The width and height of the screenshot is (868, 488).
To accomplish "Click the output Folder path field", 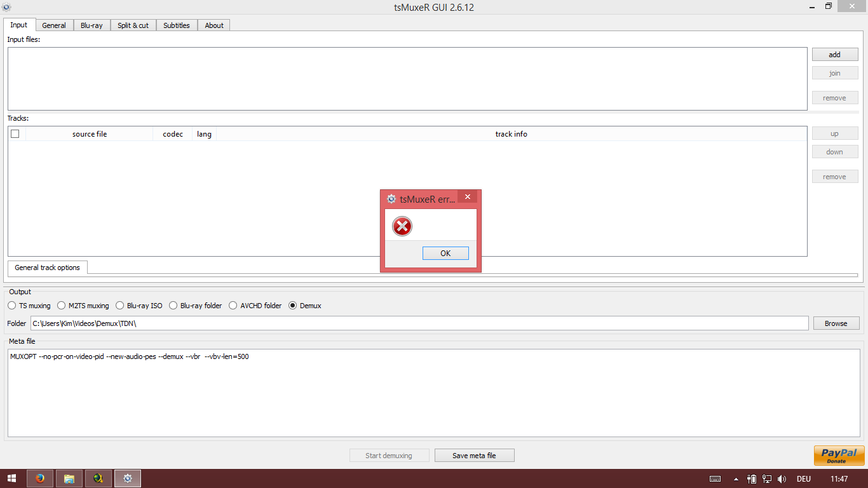I will point(419,323).
